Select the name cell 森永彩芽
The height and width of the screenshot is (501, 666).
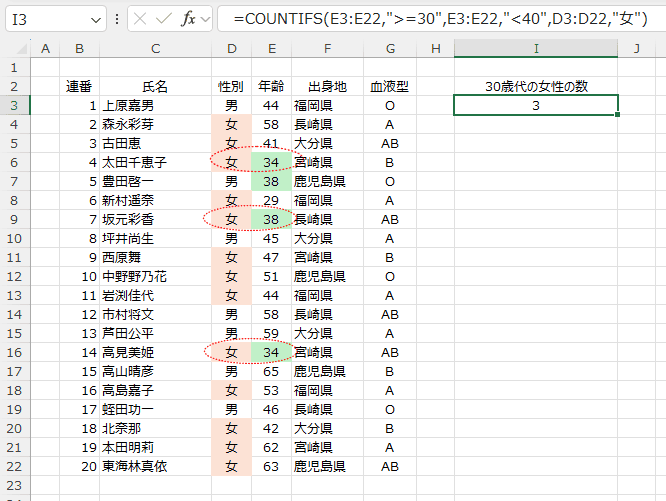(x=155, y=124)
